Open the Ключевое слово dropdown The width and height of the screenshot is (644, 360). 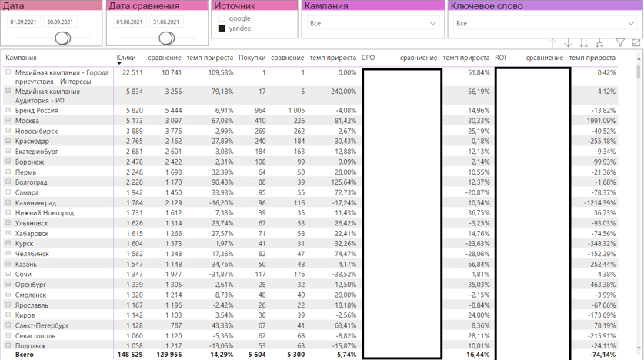545,23
